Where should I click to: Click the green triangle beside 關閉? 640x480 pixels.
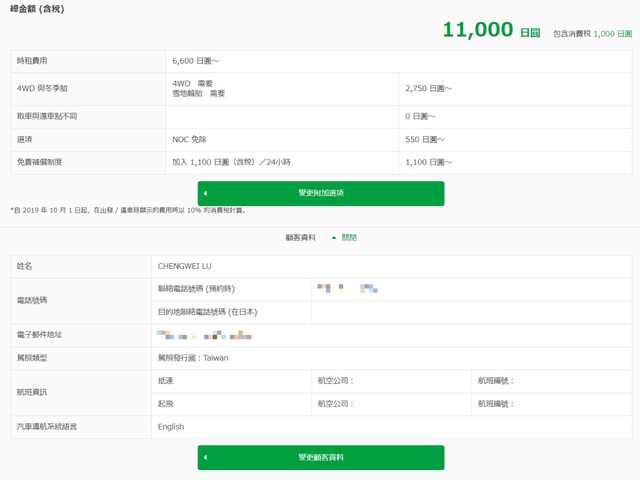pyautogui.click(x=334, y=238)
